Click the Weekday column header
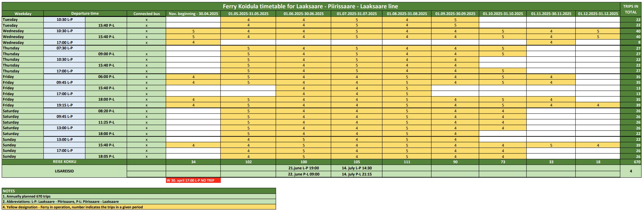 tap(23, 13)
